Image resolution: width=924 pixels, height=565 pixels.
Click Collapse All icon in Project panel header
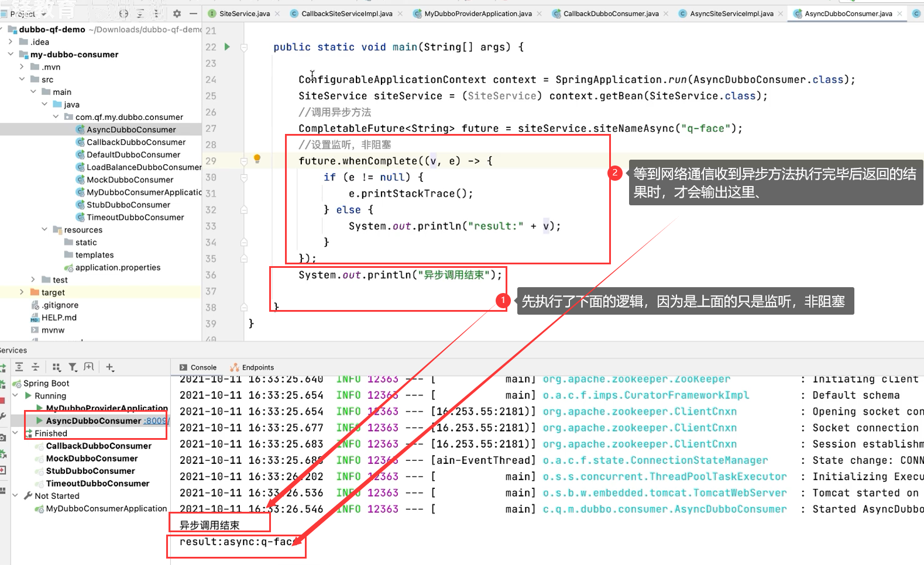156,13
